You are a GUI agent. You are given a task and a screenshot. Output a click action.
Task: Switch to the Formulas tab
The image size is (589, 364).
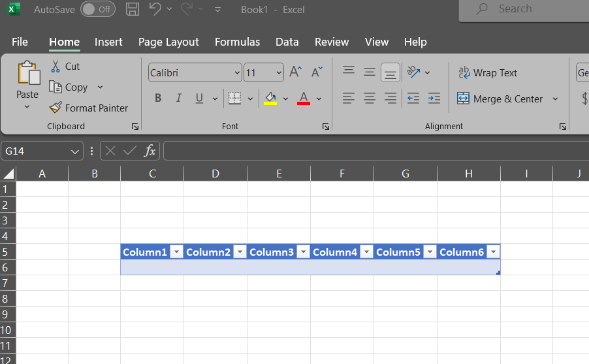pyautogui.click(x=237, y=42)
